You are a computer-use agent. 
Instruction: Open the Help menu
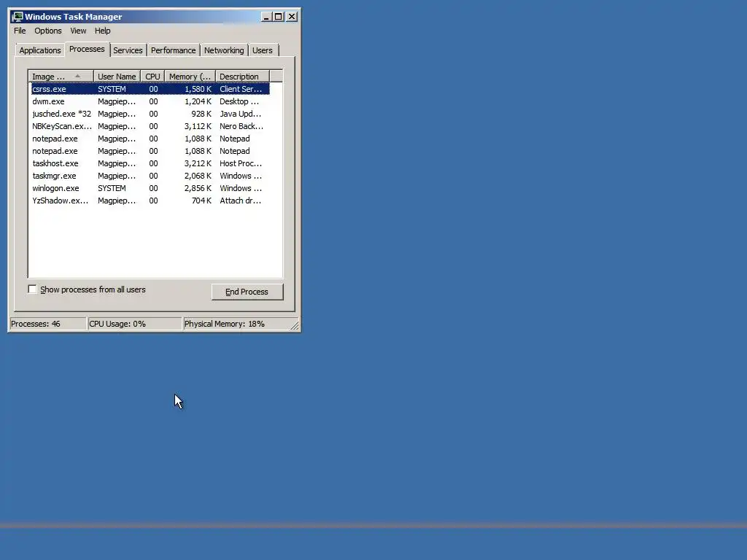pyautogui.click(x=102, y=31)
